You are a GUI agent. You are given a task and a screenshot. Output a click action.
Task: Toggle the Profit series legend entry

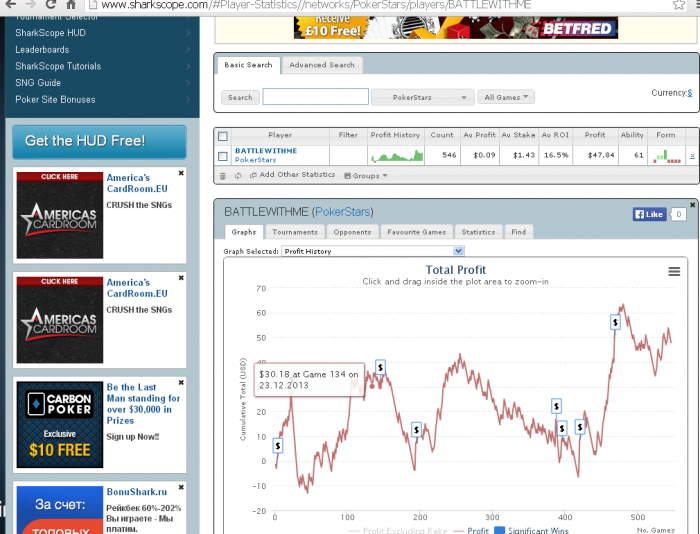pos(471,530)
